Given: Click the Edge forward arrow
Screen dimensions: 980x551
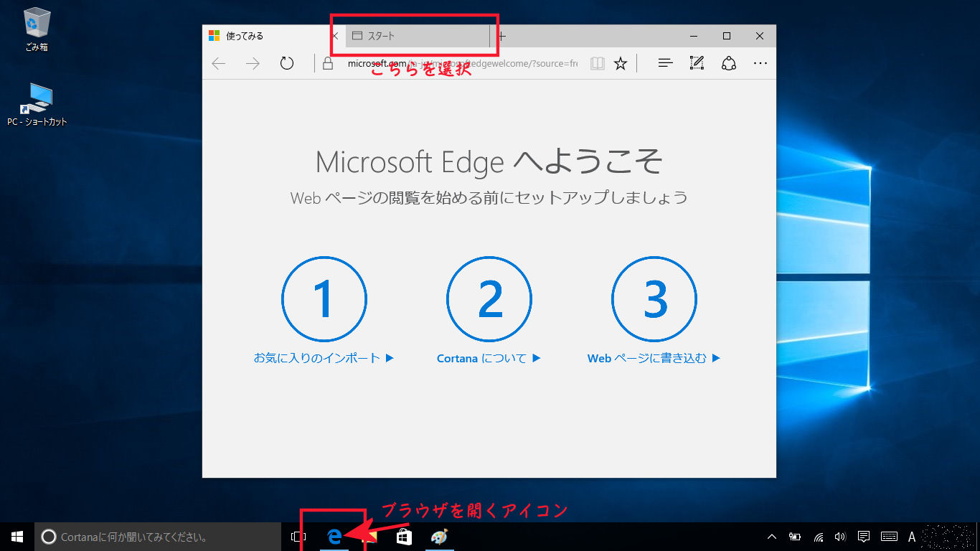Looking at the screenshot, I should pos(253,64).
